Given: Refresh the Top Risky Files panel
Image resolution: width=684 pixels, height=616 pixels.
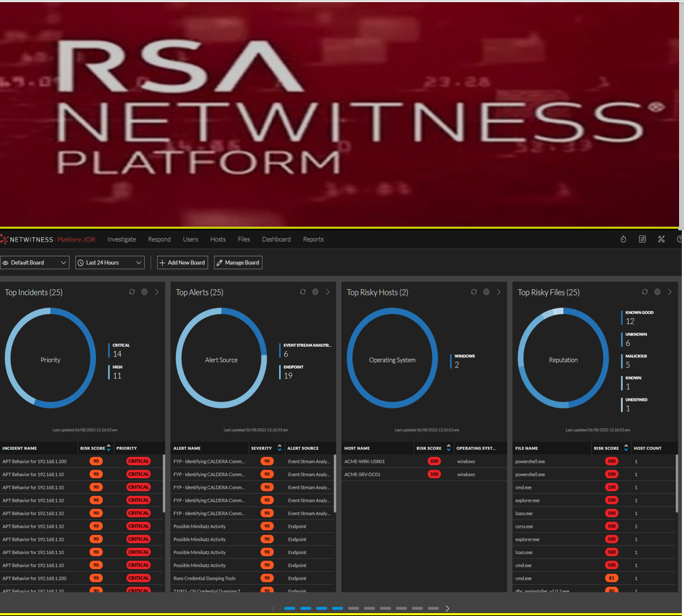Looking at the screenshot, I should [x=645, y=292].
